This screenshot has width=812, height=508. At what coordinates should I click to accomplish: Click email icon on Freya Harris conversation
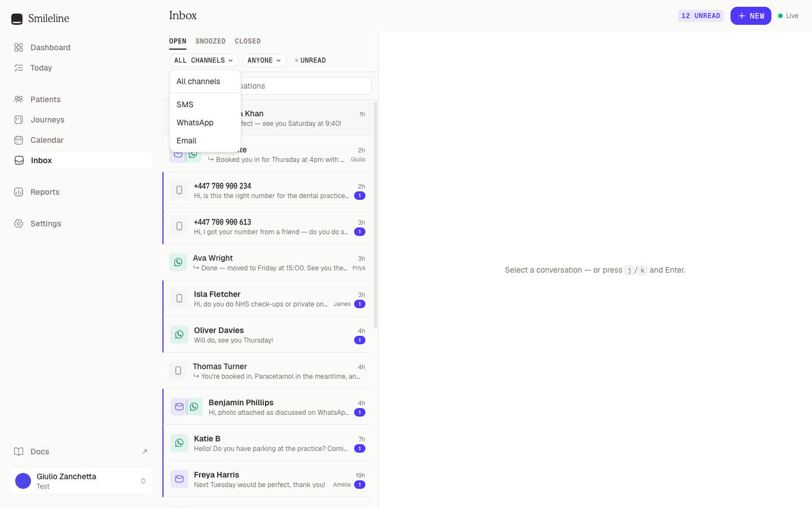click(179, 479)
